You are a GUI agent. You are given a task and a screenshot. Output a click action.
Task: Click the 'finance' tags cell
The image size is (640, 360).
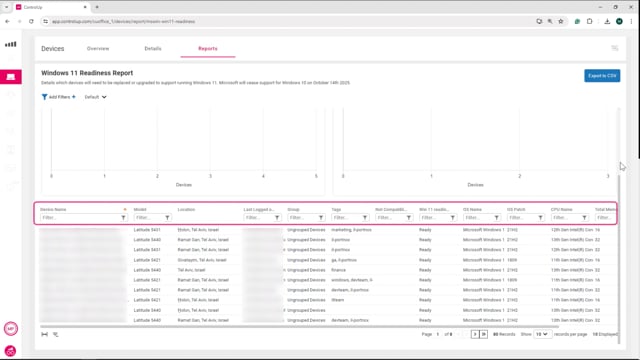[339, 270]
